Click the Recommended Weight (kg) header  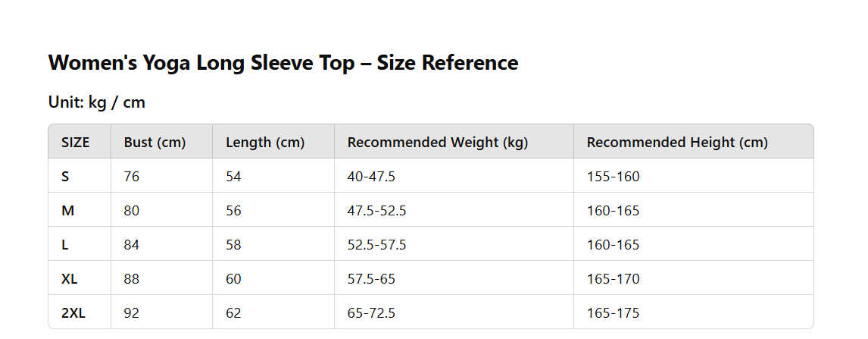[437, 143]
